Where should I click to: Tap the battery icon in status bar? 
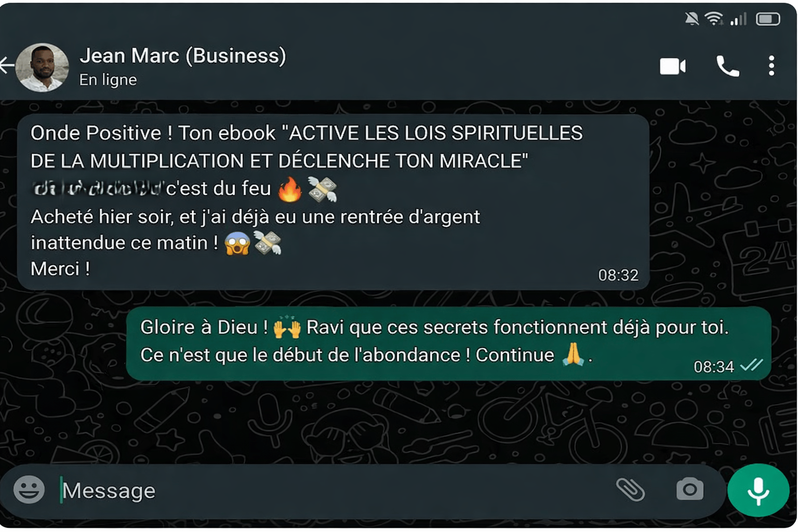768,19
